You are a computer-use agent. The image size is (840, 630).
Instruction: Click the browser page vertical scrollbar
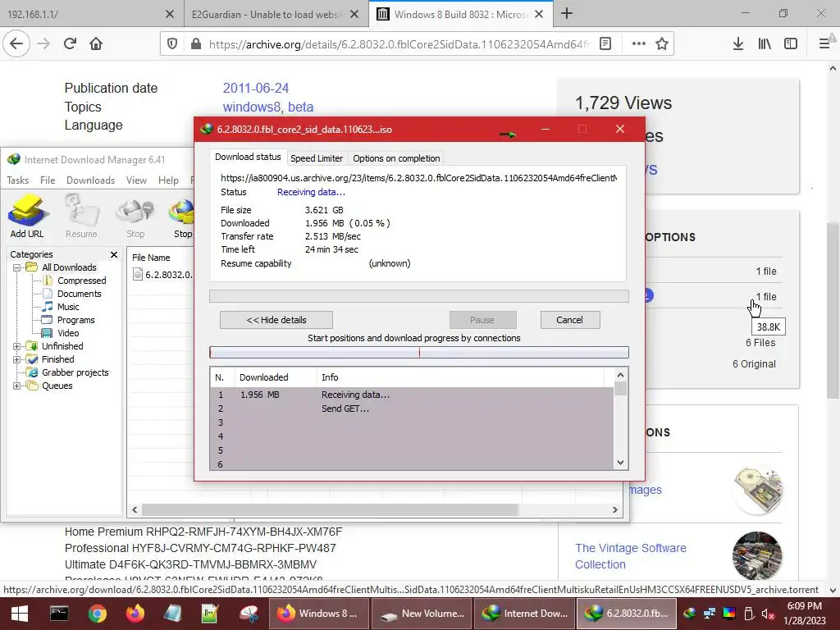(833, 311)
